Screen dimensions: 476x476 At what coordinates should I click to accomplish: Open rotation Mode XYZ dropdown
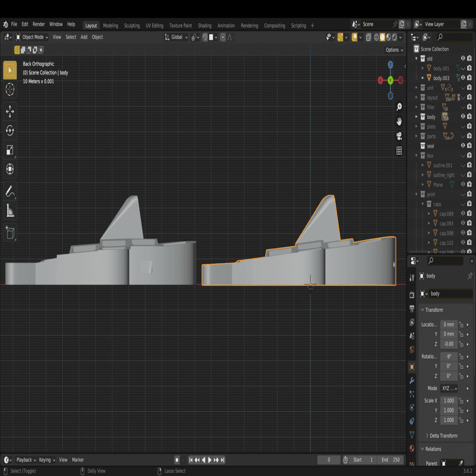pyautogui.click(x=449, y=388)
